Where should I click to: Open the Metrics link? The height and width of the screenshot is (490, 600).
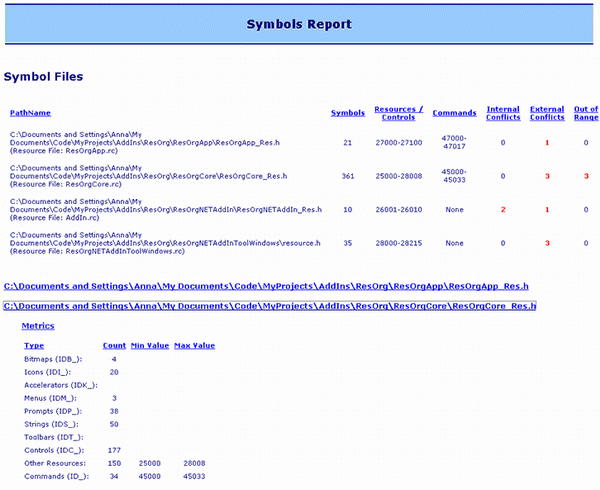tap(38, 326)
